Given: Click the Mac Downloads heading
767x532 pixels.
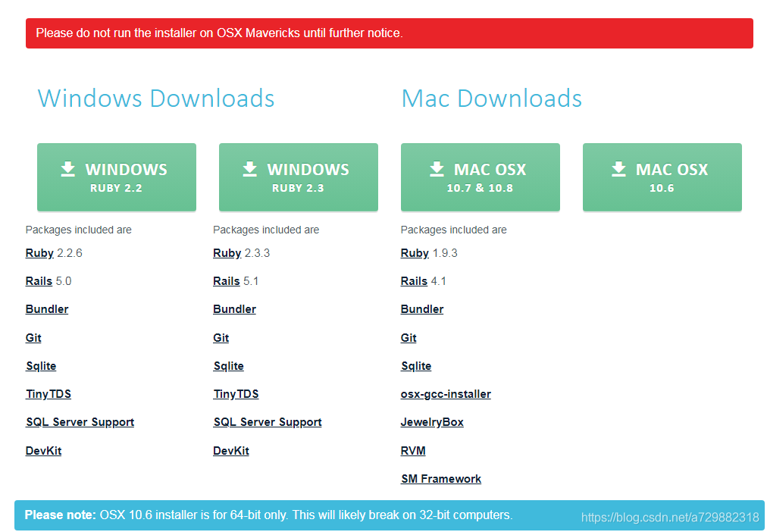Looking at the screenshot, I should 492,99.
